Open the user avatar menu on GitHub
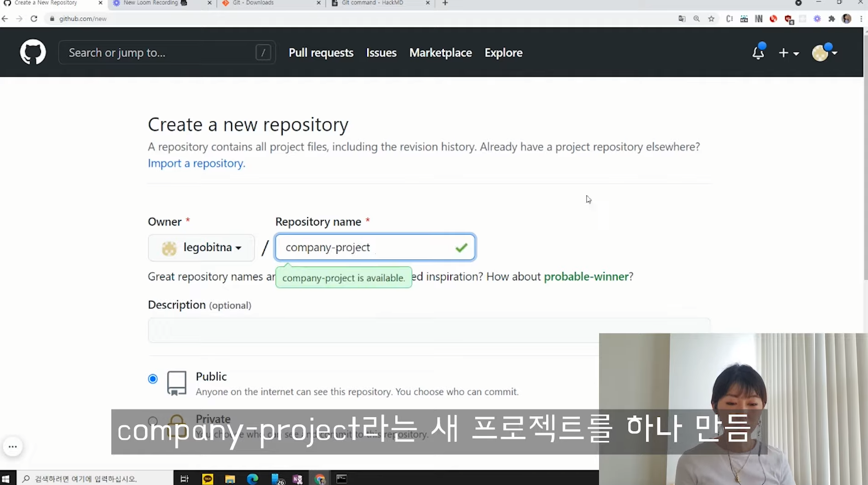868x485 pixels. 824,53
